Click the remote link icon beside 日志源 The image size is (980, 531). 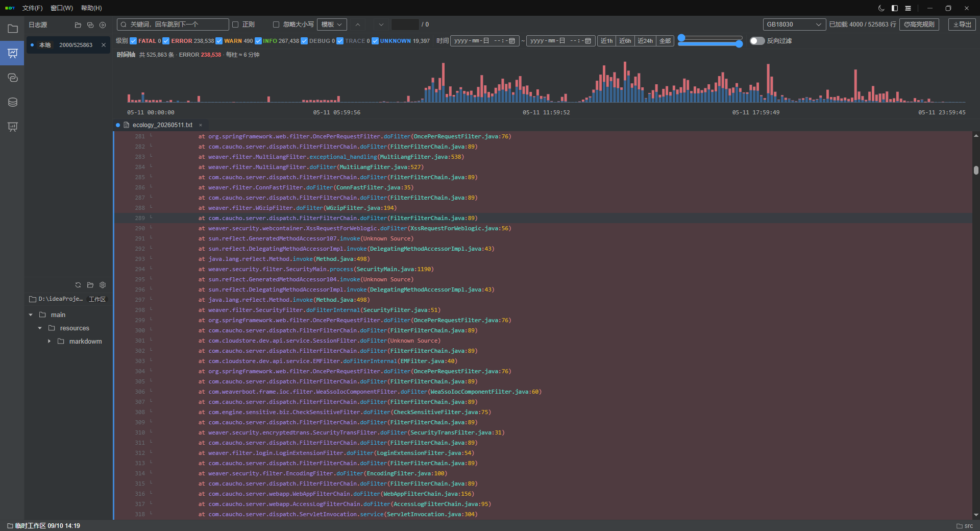pyautogui.click(x=90, y=25)
